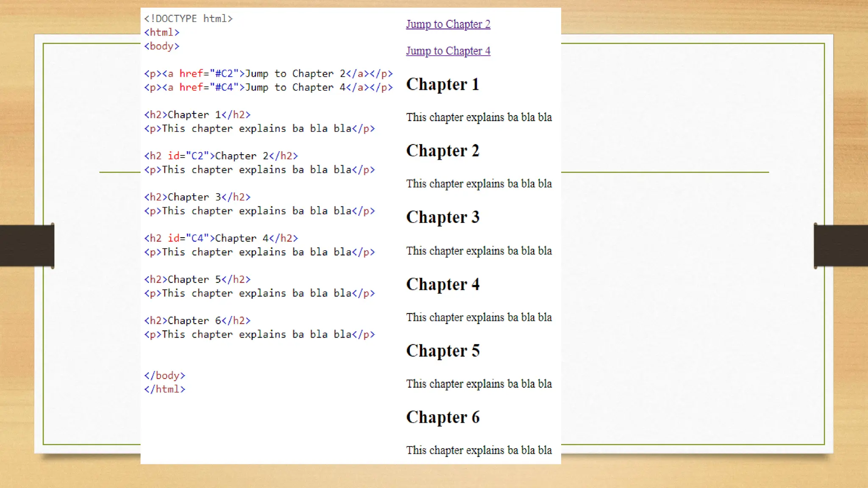868x488 pixels.
Task: Click paragraph text under rendered Chapter 1
Action: tap(479, 117)
